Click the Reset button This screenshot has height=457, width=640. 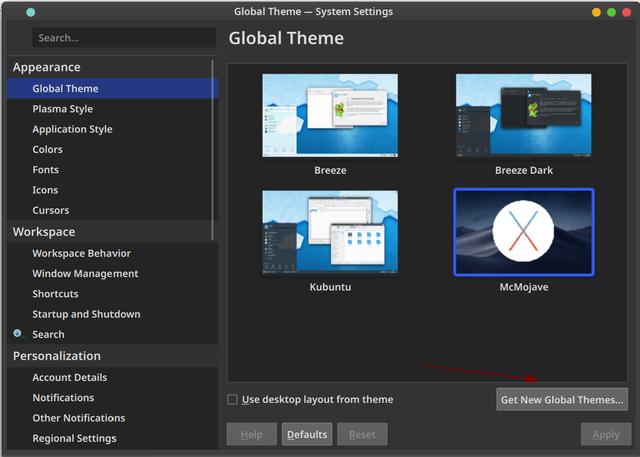362,435
